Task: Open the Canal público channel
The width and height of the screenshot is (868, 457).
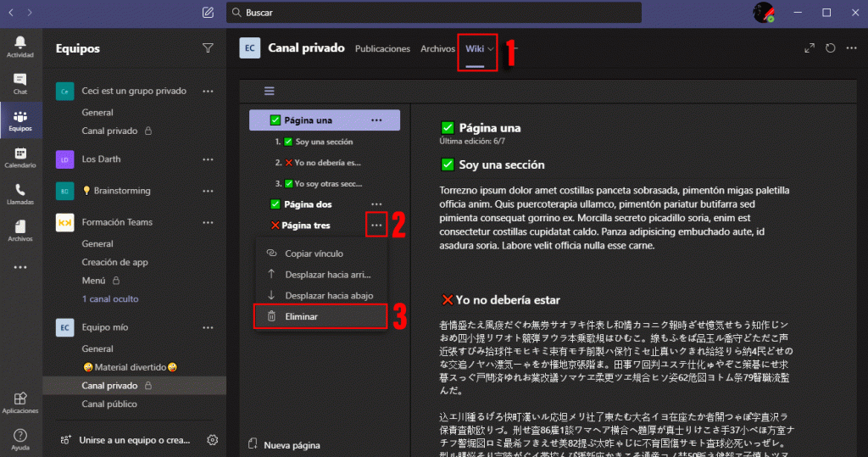Action: coord(109,404)
